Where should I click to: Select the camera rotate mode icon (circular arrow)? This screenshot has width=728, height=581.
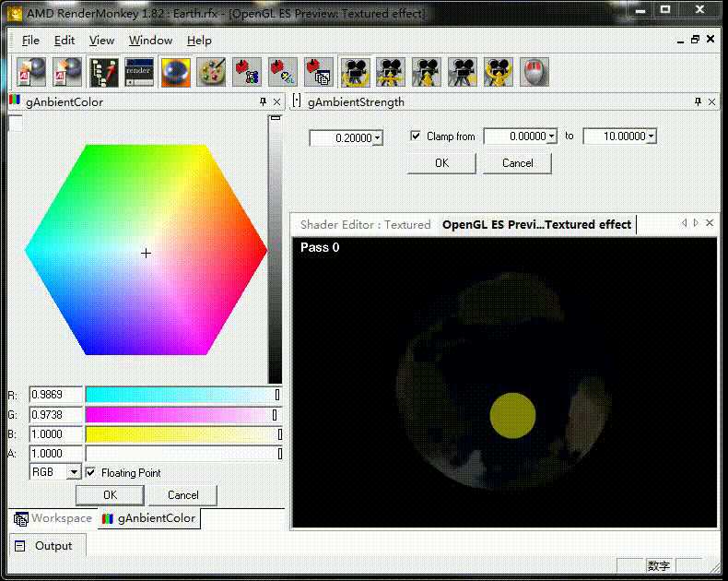[x=355, y=72]
